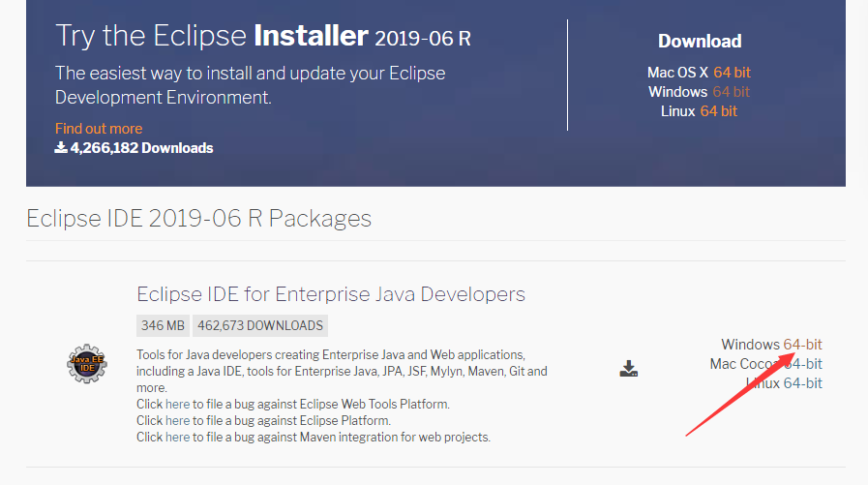The width and height of the screenshot is (868, 485).
Task: Open the Find out more link
Action: (99, 129)
